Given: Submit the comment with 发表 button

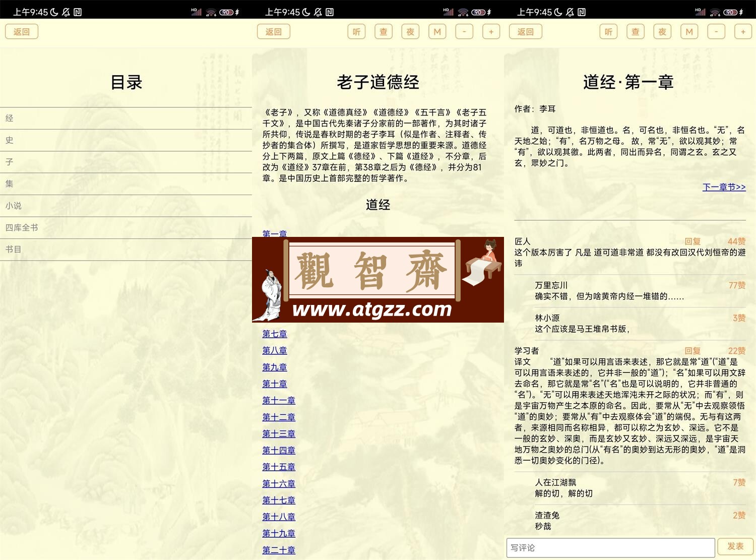Looking at the screenshot, I should [x=735, y=546].
